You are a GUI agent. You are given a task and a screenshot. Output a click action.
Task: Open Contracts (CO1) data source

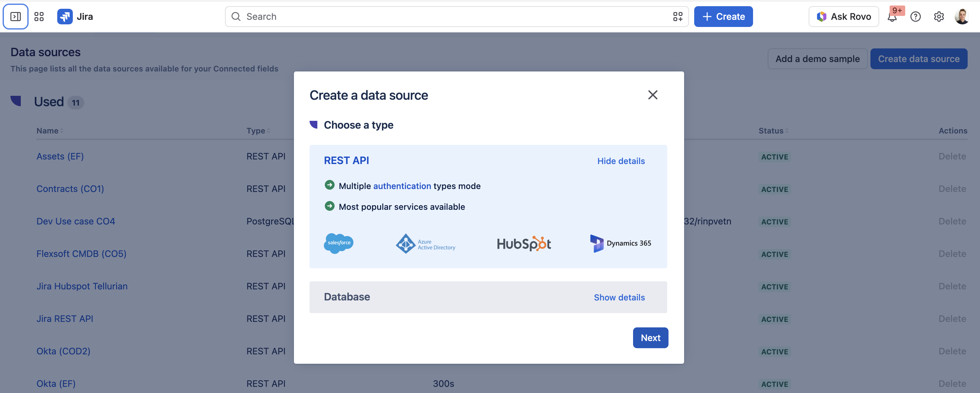pos(70,188)
